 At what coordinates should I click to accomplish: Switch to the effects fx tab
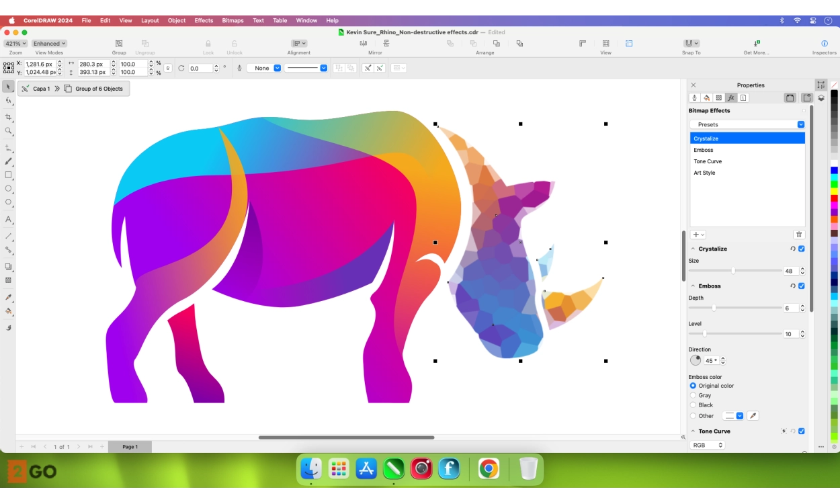pyautogui.click(x=730, y=97)
